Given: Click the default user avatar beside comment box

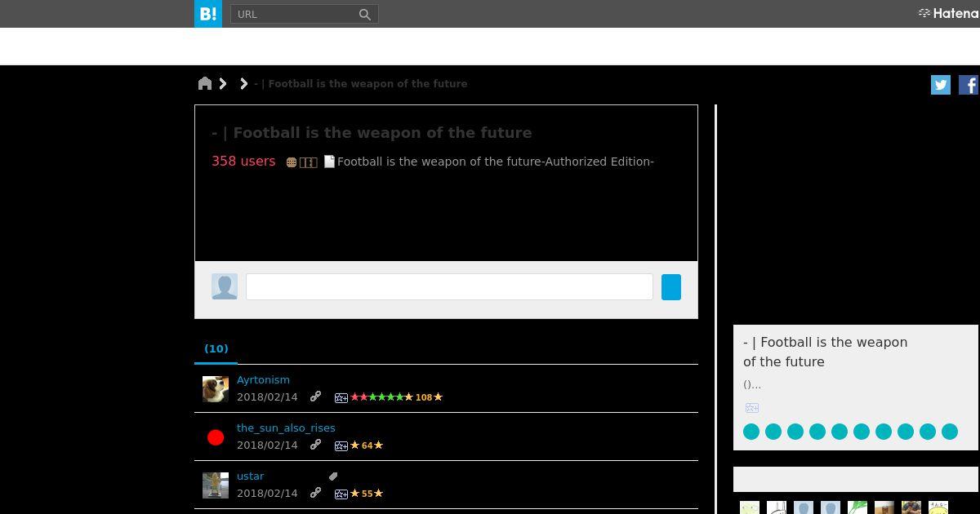Looking at the screenshot, I should pos(225,286).
